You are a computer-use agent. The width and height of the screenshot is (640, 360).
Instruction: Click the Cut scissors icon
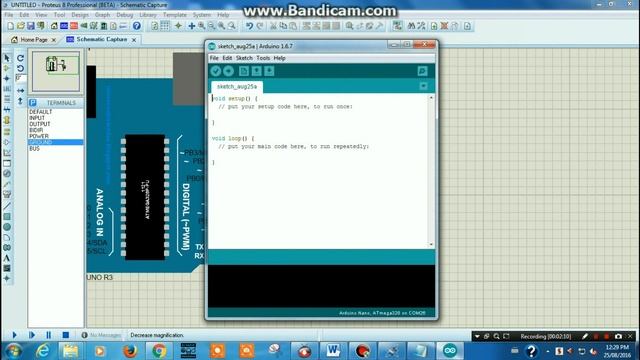tap(273, 26)
